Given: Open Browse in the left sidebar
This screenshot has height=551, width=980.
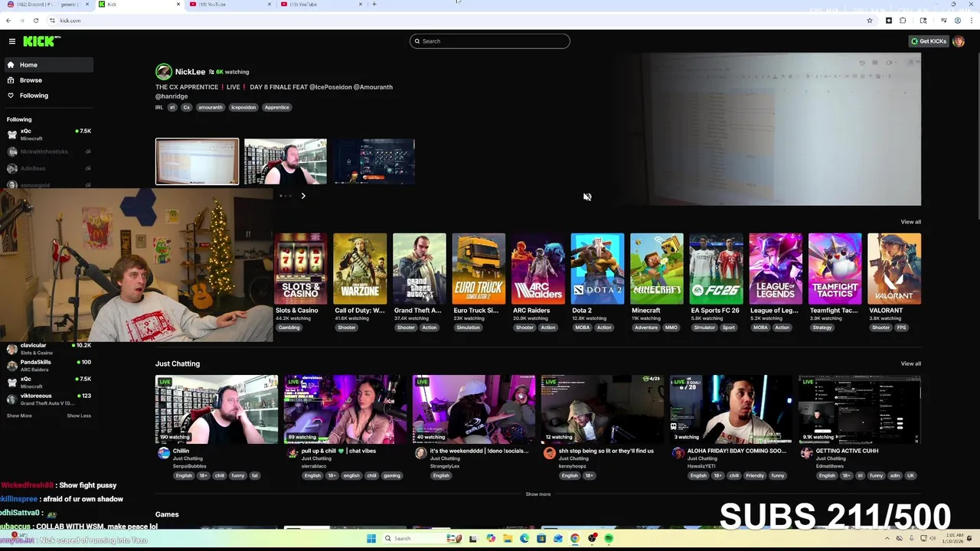Looking at the screenshot, I should coord(49,80).
